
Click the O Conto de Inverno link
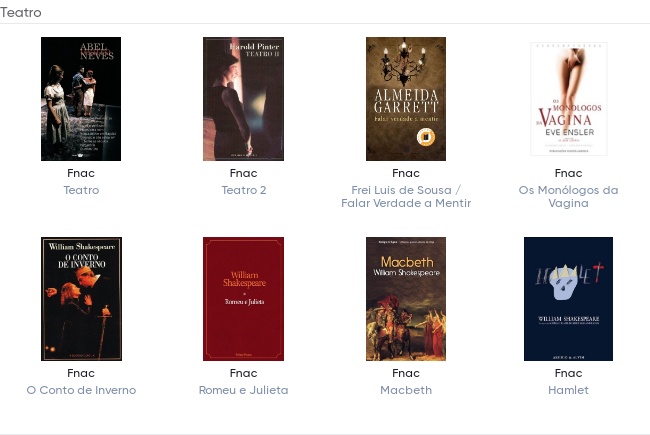81,390
